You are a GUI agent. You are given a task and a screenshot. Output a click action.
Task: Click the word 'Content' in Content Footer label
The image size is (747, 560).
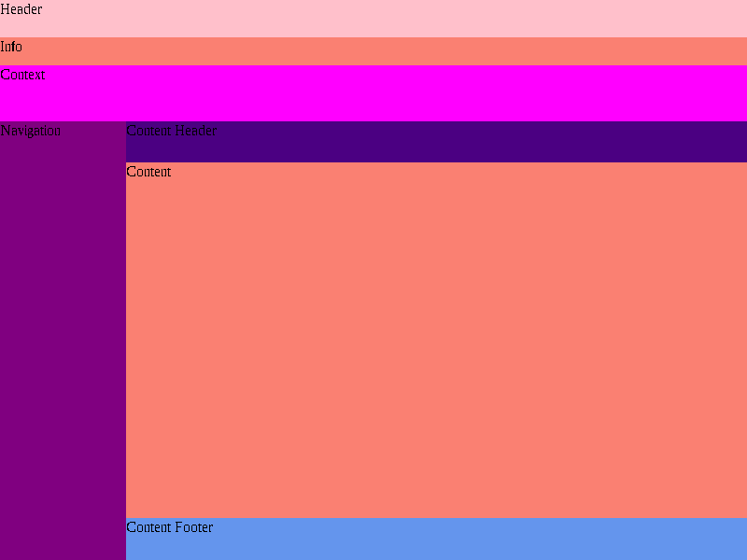(x=148, y=527)
